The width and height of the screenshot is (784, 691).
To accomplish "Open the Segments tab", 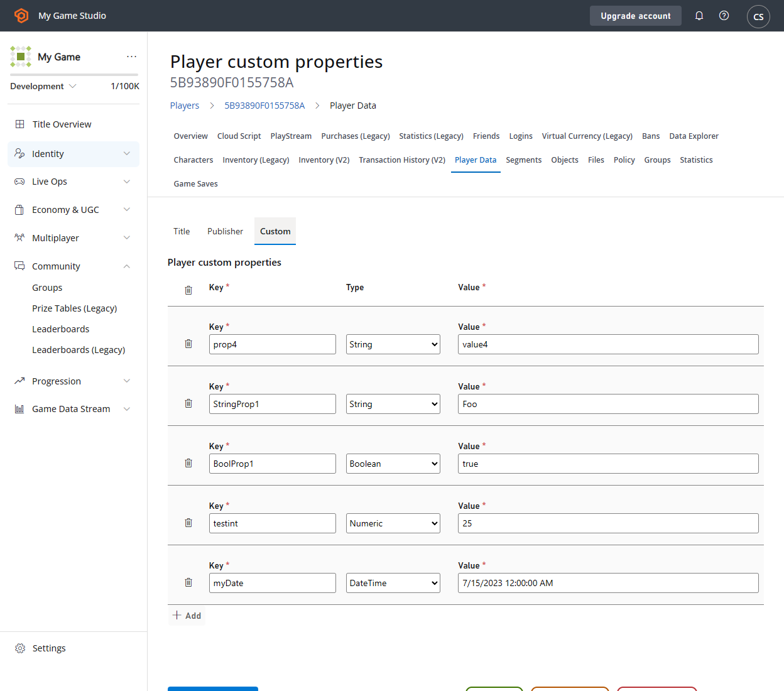I will (x=523, y=160).
